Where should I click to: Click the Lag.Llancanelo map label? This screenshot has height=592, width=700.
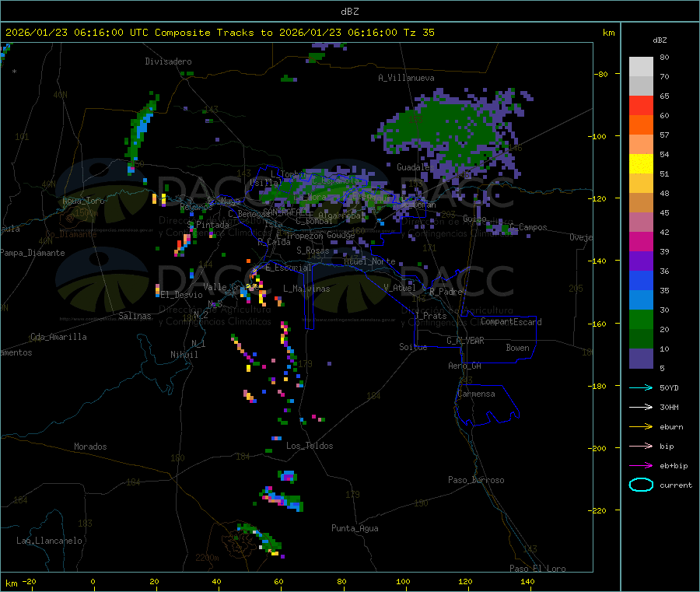pyautogui.click(x=49, y=541)
